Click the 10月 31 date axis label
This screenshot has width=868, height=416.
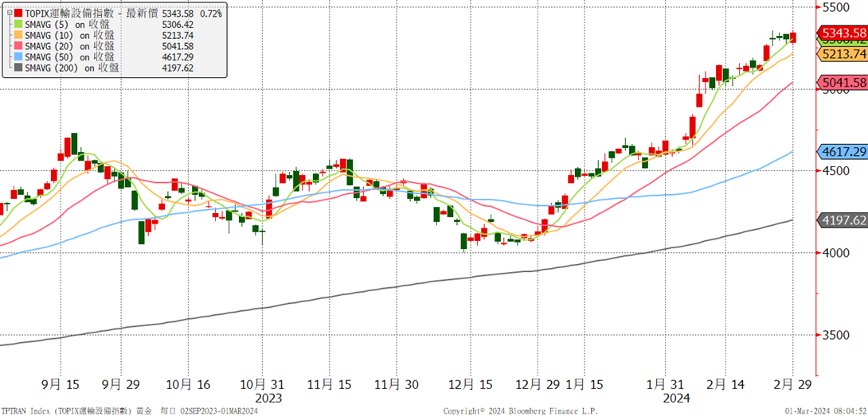(x=261, y=386)
